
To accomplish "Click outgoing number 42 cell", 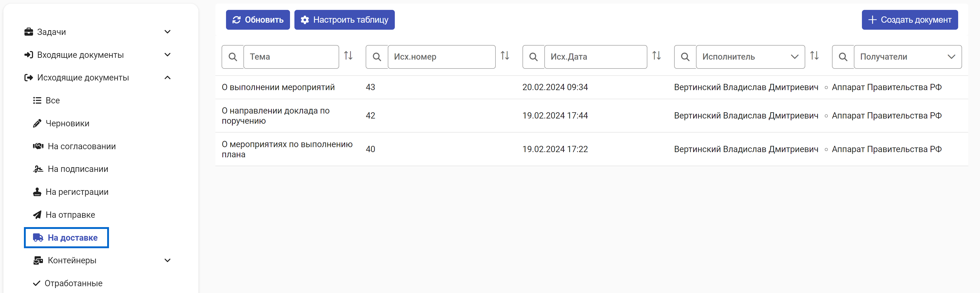I will pos(370,116).
